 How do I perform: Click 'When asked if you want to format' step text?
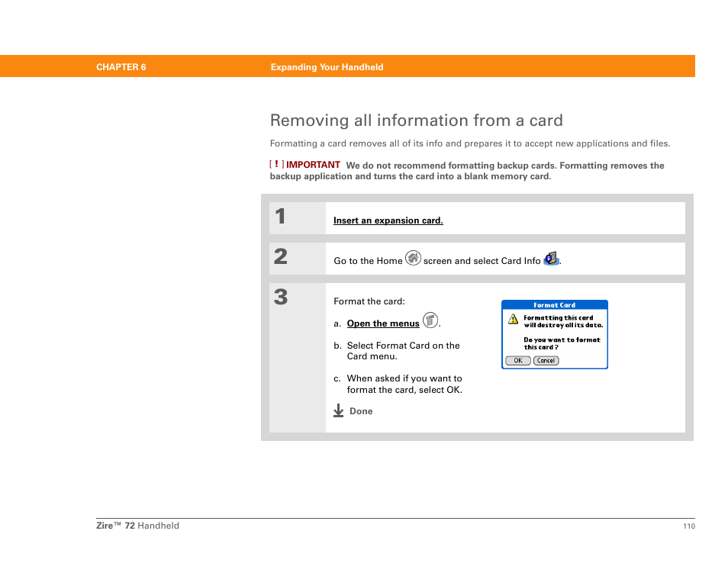pyautogui.click(x=404, y=384)
